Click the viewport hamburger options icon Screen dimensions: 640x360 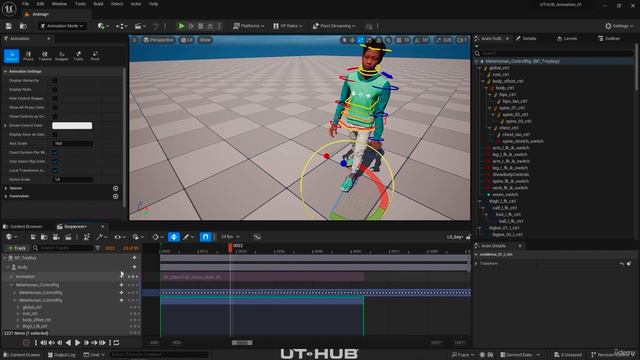pos(135,40)
